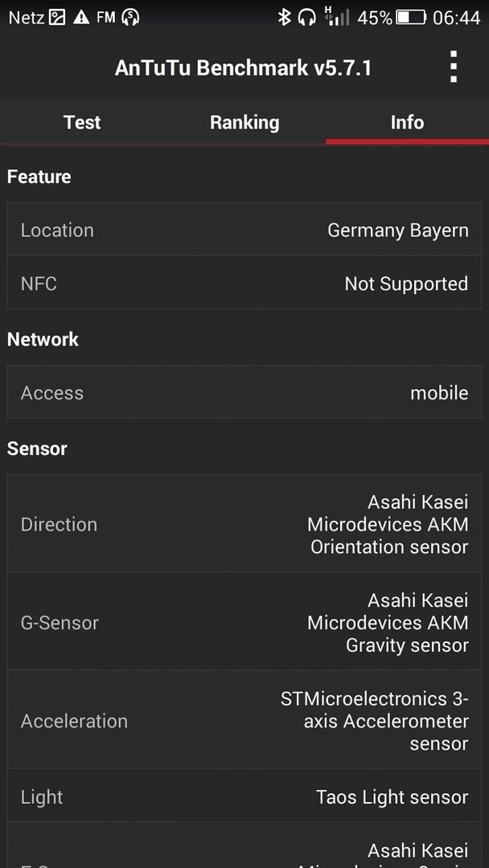489x868 pixels.
Task: Open the three-dot overflow menu
Action: [x=454, y=67]
